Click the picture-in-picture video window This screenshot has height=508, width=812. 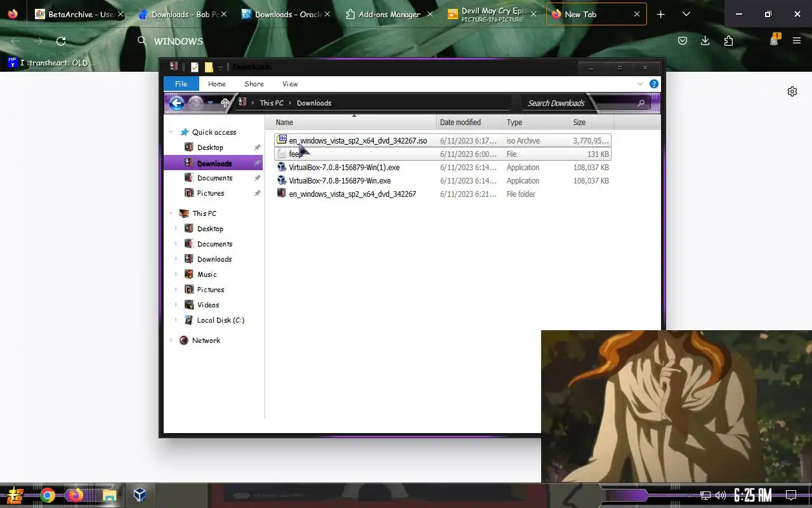click(676, 406)
